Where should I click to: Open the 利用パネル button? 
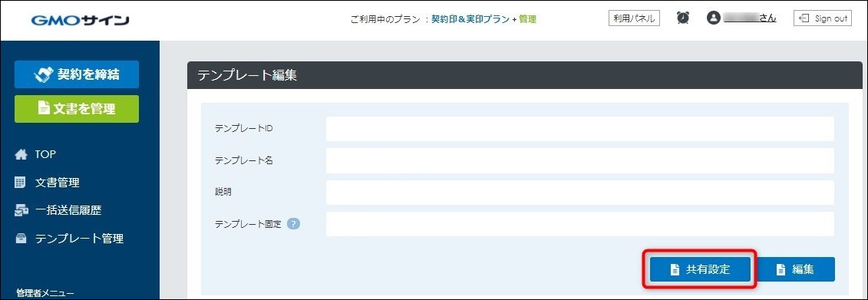point(634,18)
